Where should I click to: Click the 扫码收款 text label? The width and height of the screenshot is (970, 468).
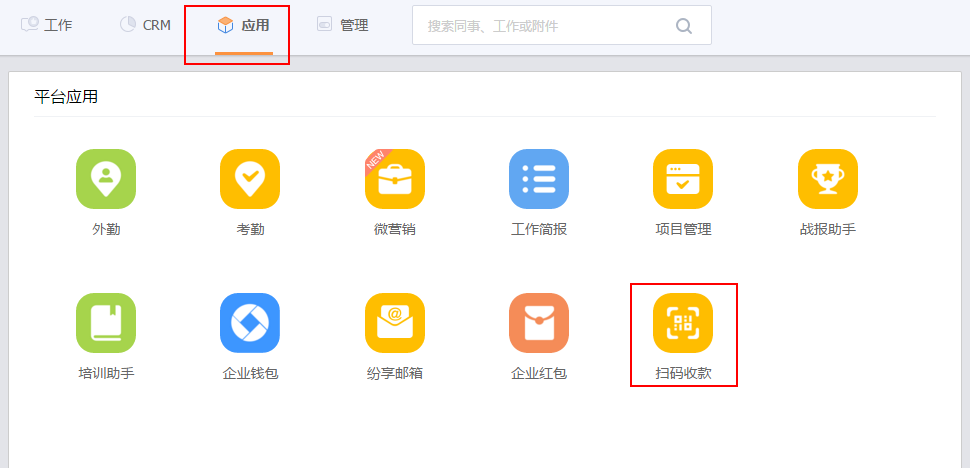coord(683,374)
